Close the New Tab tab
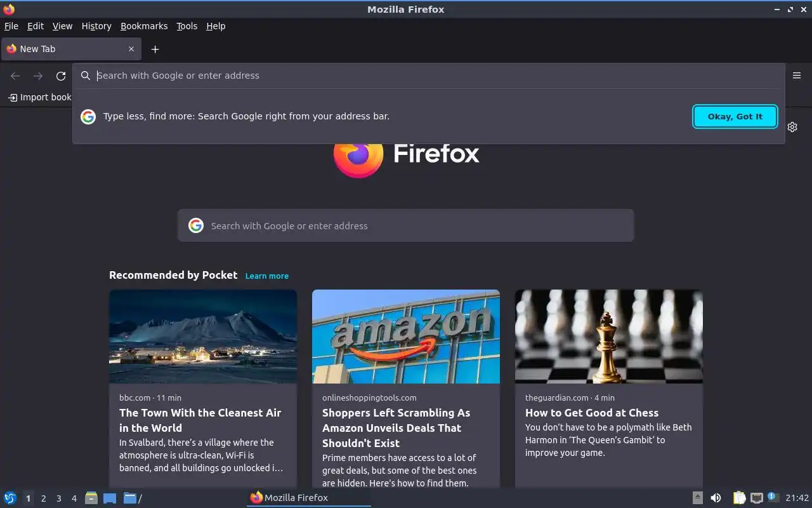 (131, 49)
